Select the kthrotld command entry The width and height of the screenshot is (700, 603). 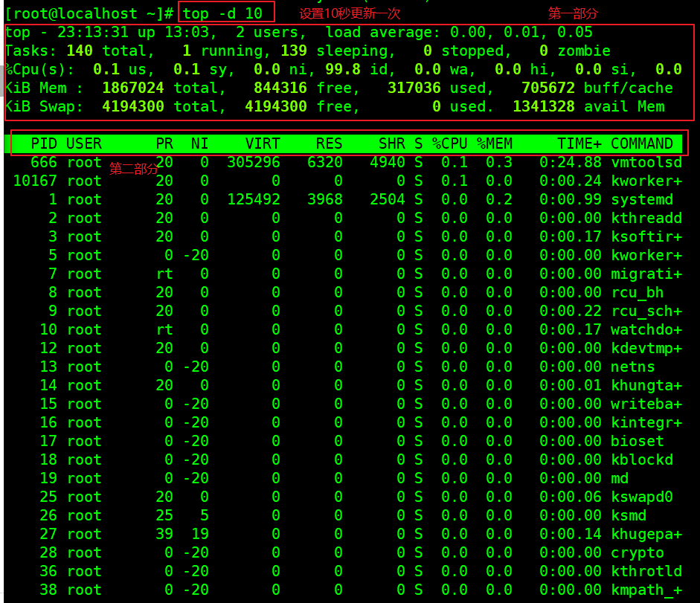pos(646,571)
